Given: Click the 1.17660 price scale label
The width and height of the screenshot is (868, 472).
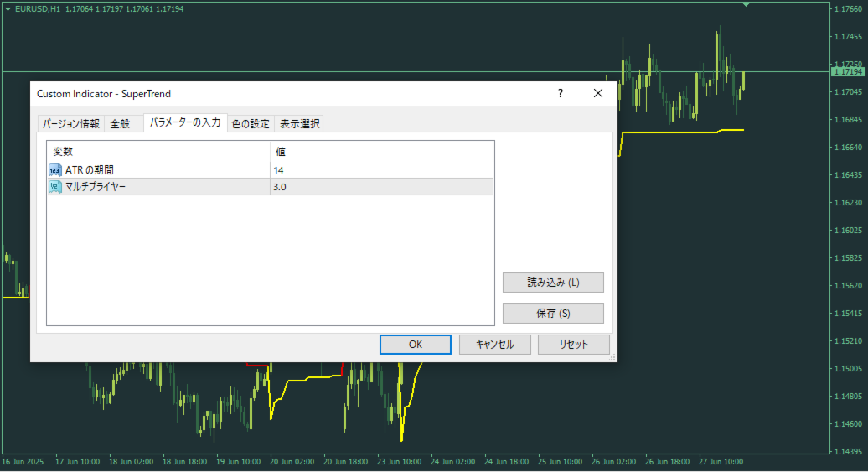Looking at the screenshot, I should (x=848, y=9).
